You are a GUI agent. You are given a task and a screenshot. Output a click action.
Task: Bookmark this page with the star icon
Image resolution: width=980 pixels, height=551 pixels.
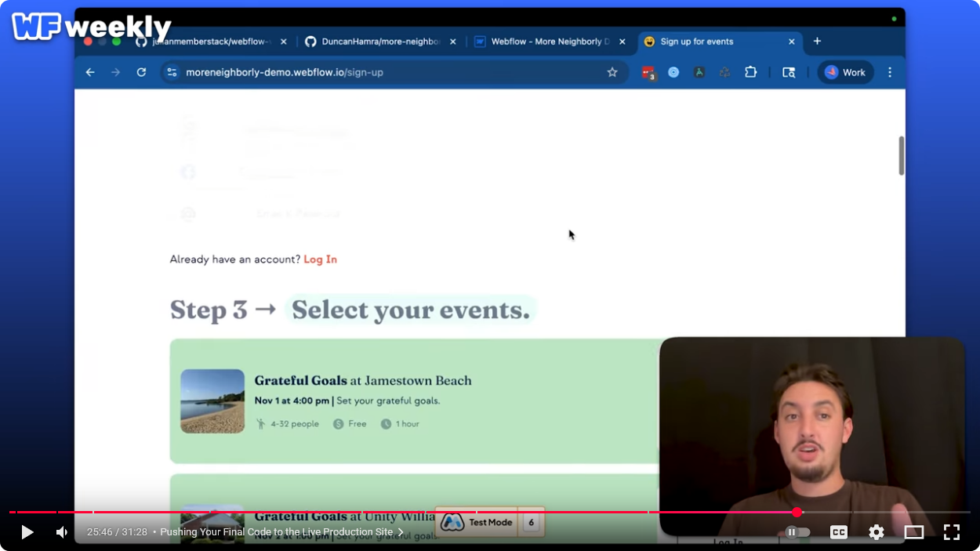[x=612, y=72]
